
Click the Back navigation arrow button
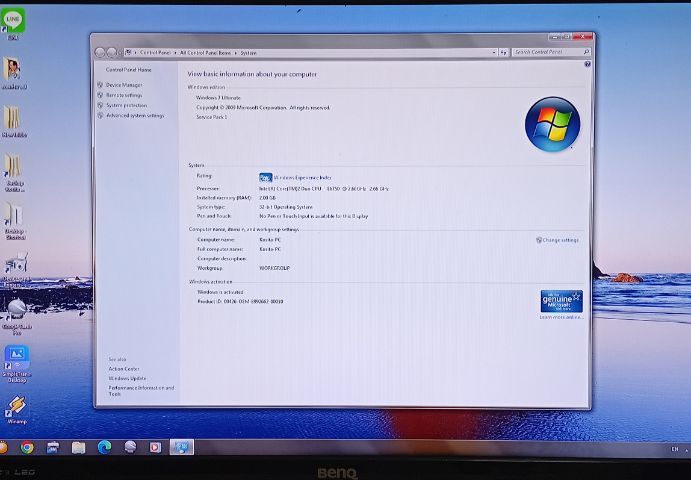point(101,52)
